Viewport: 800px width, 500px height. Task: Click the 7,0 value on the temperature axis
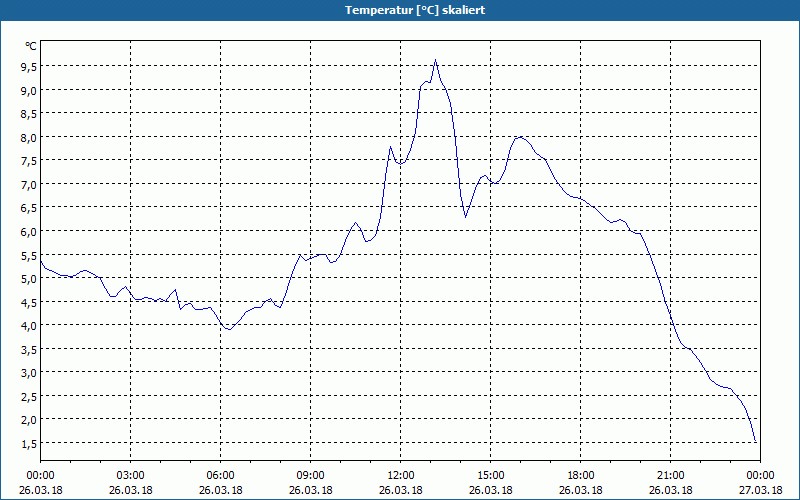pos(28,184)
